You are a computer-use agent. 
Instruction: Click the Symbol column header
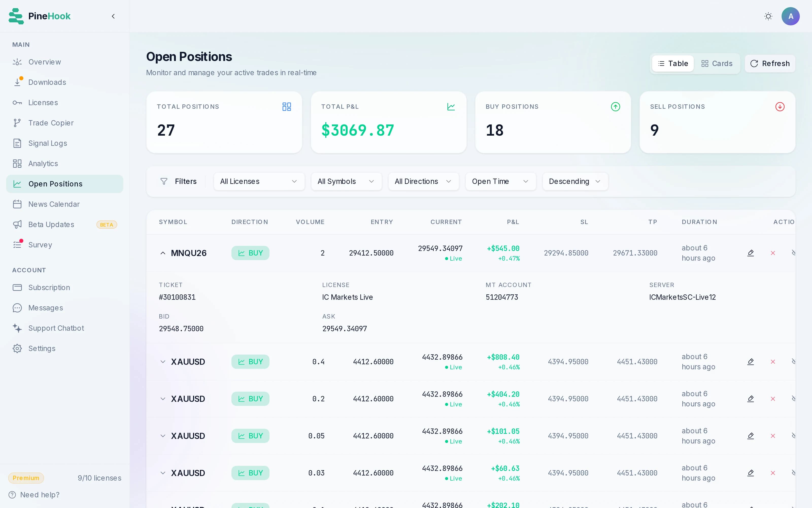(173, 222)
